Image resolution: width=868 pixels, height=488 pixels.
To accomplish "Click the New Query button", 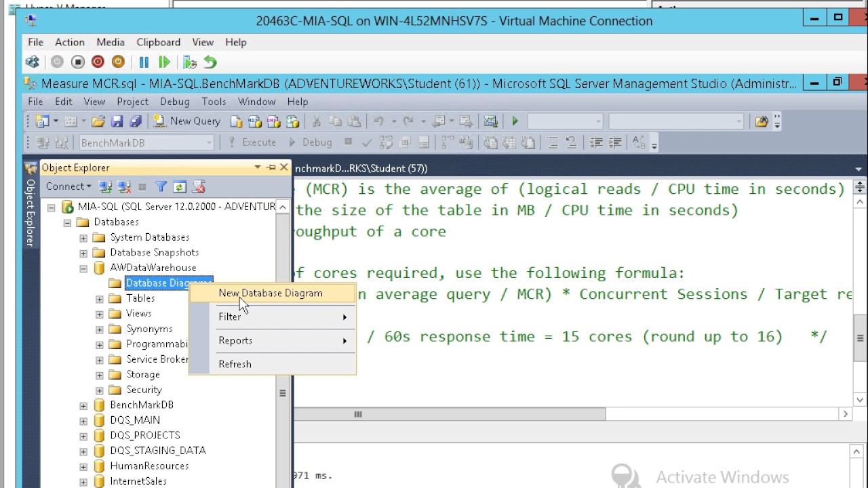I will (186, 121).
